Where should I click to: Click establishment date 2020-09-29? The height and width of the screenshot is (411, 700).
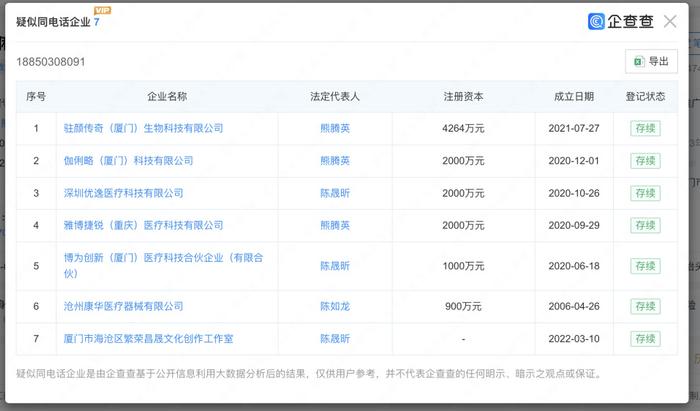pos(574,225)
